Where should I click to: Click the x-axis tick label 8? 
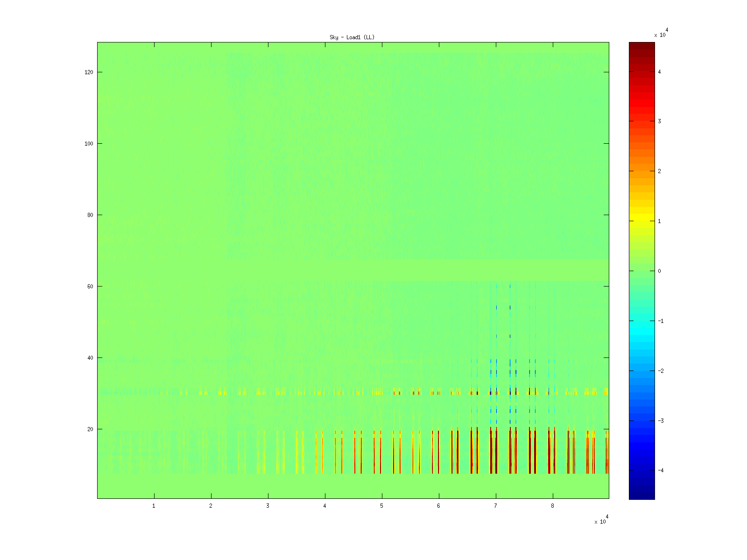[552, 506]
